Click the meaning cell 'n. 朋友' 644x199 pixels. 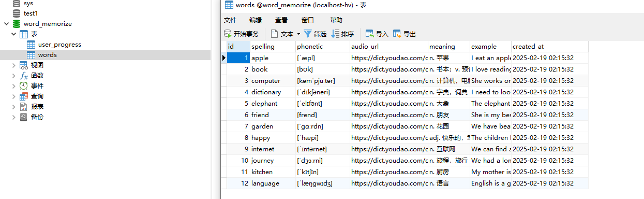(449, 115)
